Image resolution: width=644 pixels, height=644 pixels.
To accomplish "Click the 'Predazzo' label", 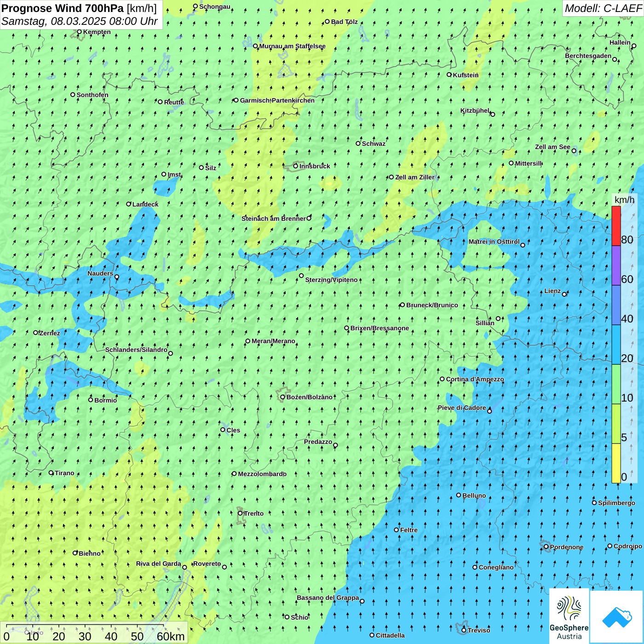I will tap(318, 442).
